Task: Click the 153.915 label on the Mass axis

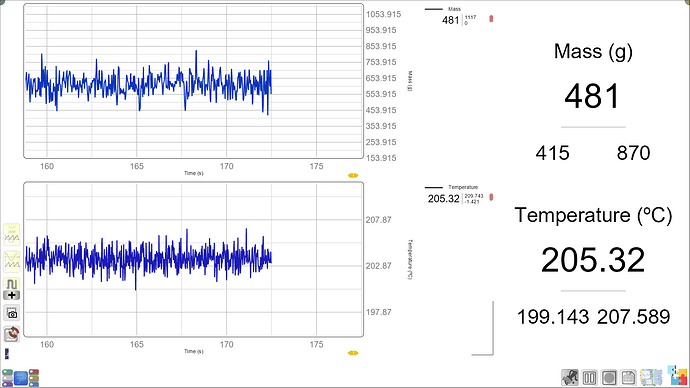Action: click(x=381, y=158)
